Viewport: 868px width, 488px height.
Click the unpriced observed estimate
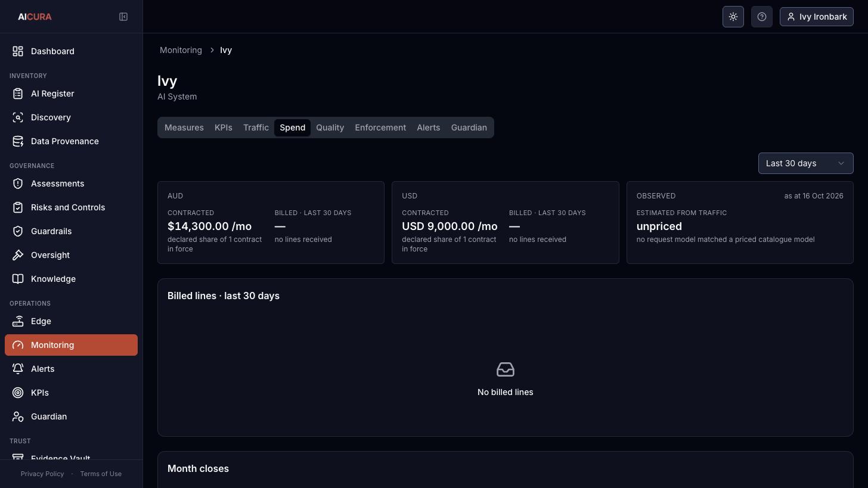point(659,226)
